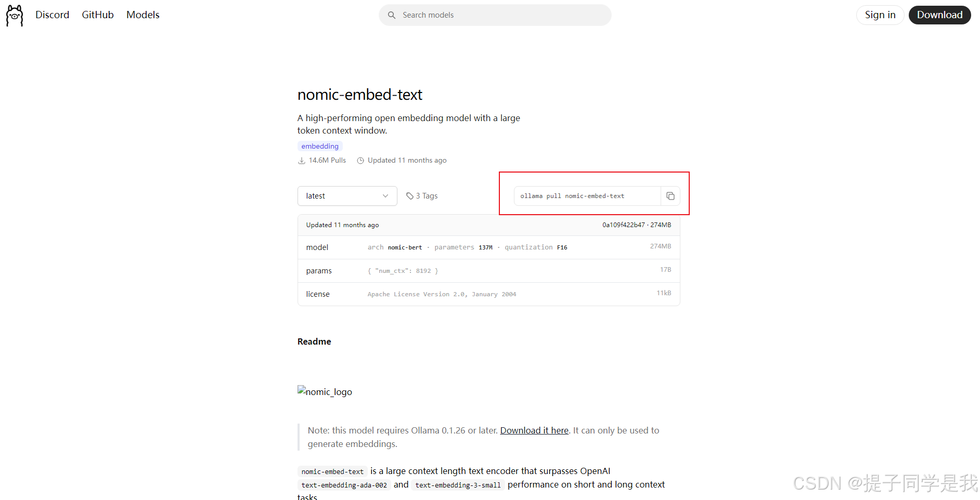Follow the Download it here link

pyautogui.click(x=534, y=430)
